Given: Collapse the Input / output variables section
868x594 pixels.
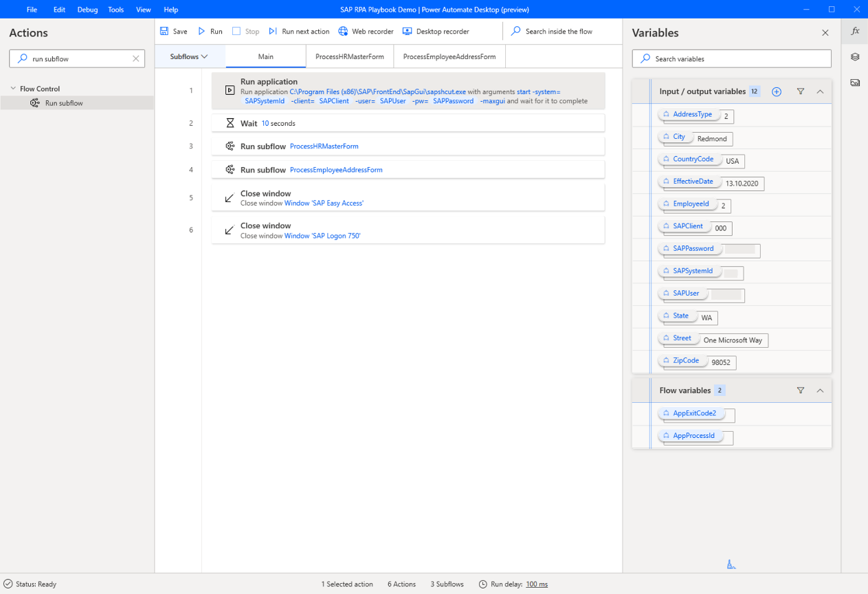Looking at the screenshot, I should pos(821,91).
